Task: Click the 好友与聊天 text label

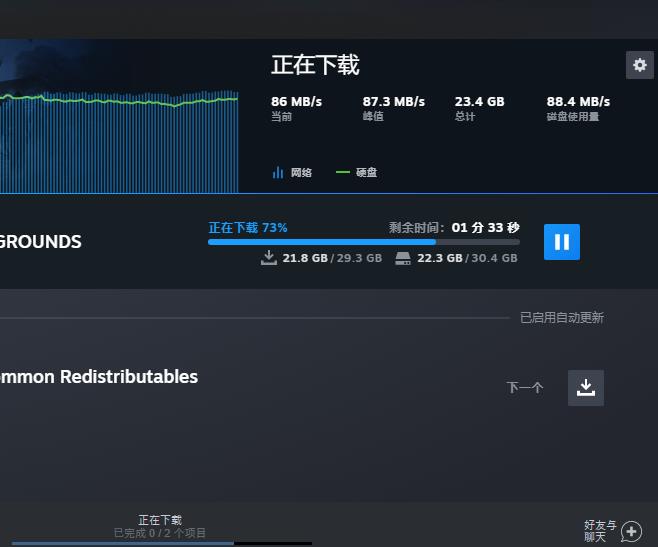Action: pos(600,531)
